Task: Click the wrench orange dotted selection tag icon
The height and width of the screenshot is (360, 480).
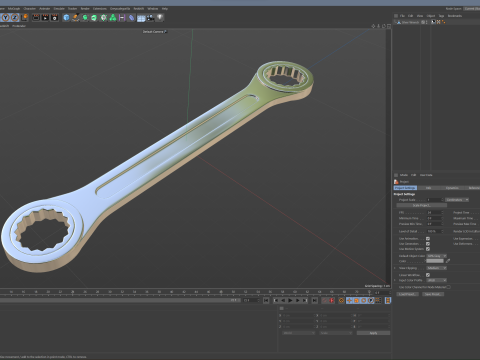Action: [443, 22]
